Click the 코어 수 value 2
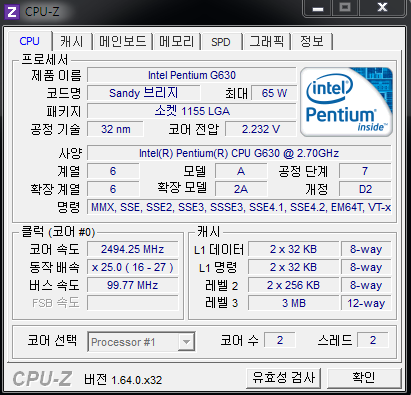This screenshot has height=395, width=411. coord(280,340)
